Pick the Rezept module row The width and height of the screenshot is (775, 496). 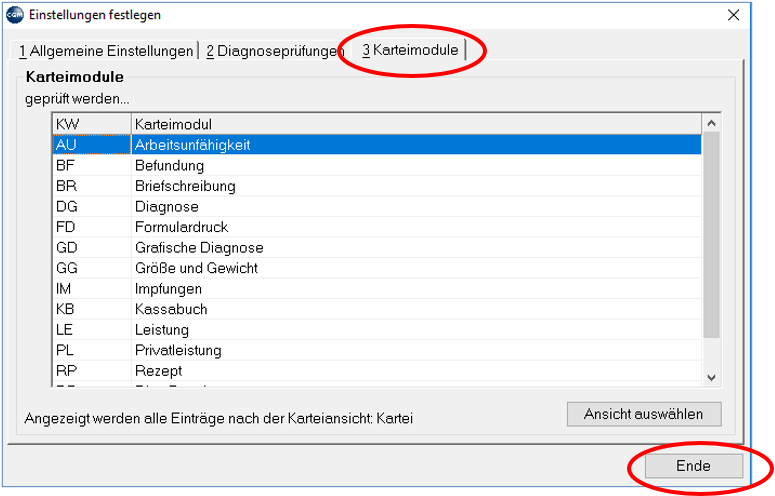pyautogui.click(x=377, y=371)
